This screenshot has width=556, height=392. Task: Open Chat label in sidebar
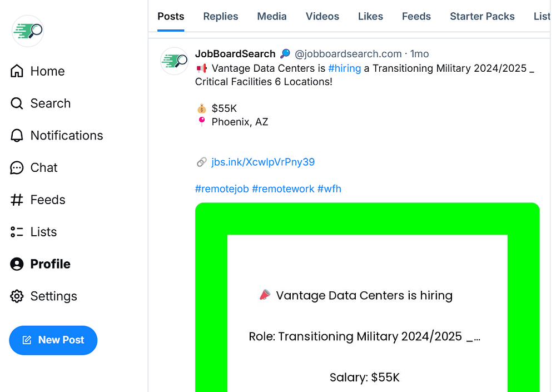click(43, 168)
